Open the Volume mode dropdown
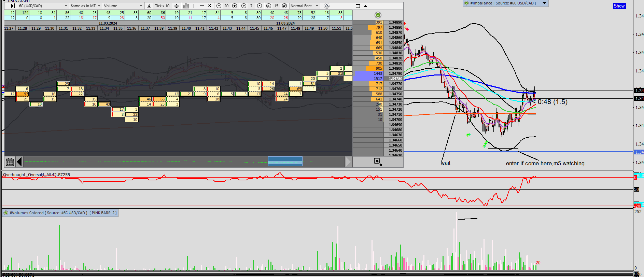Viewport: 644px width, 277px height. [123, 6]
